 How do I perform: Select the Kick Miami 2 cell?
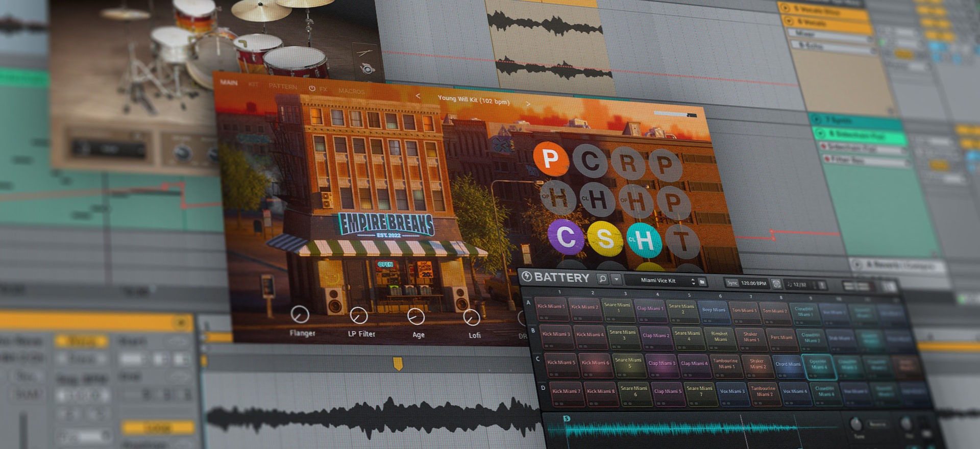584,309
